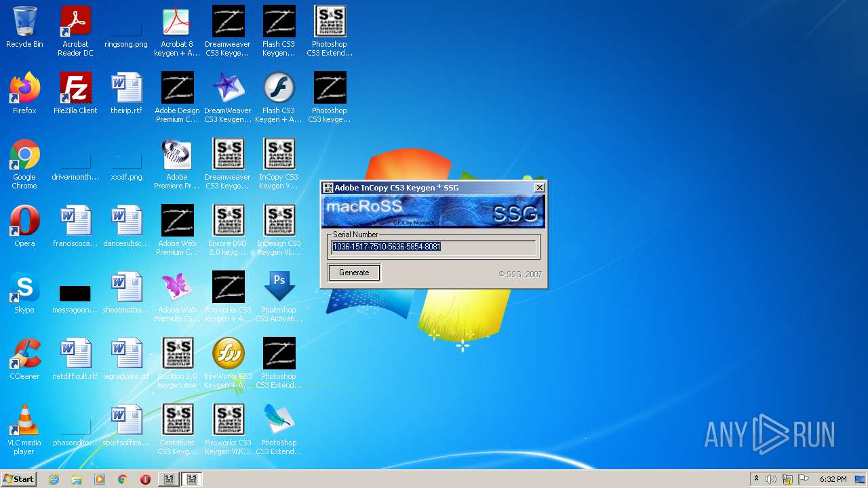Select the lagraduate.rtf document
Viewport: 868px width, 488px height.
pos(126,359)
